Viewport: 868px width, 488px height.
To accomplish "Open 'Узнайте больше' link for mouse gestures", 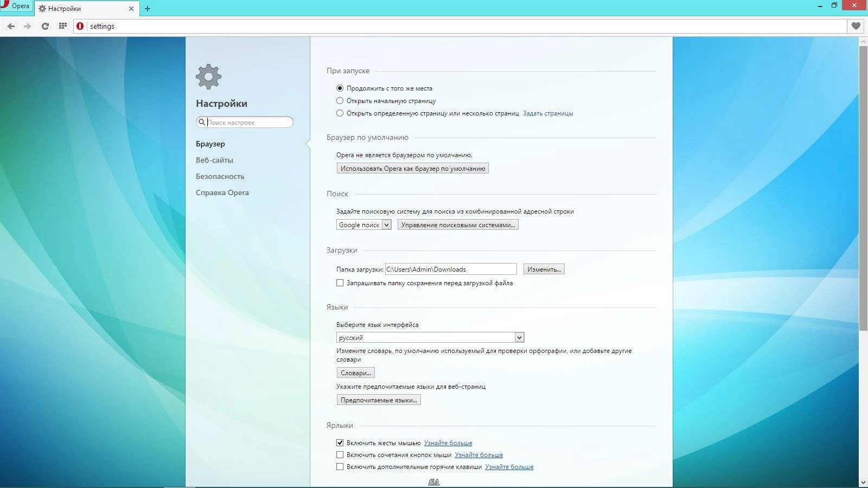I will tap(448, 443).
